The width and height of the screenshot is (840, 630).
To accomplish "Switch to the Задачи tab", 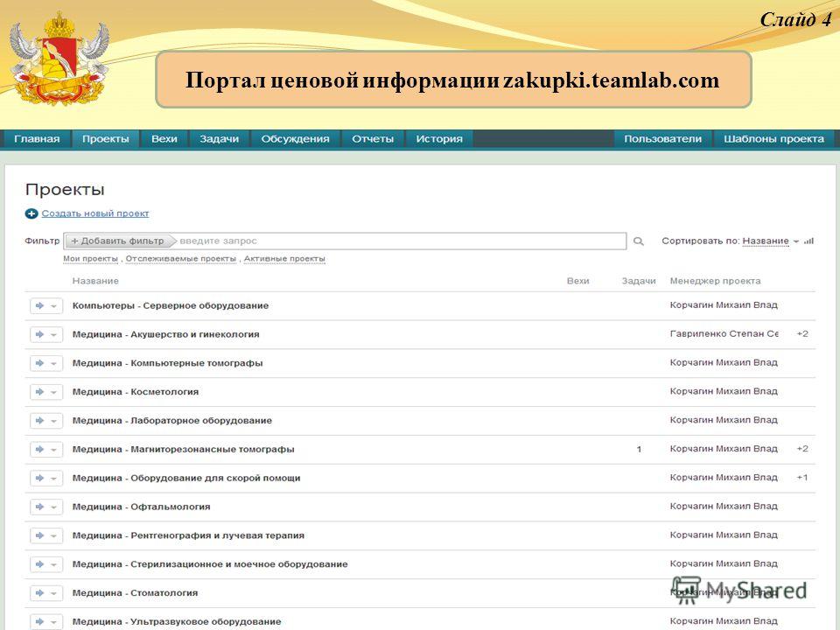I will point(219,139).
